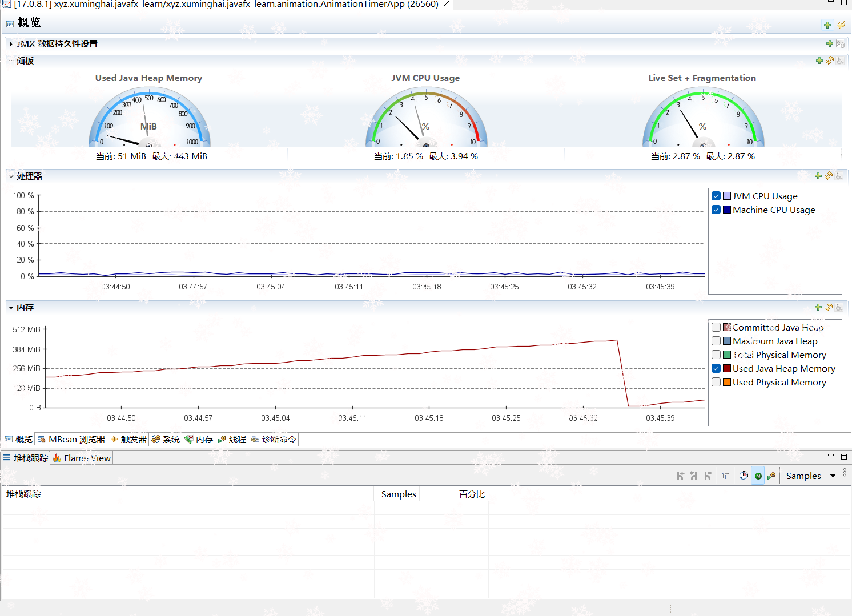Click the green plus icon in 处理器 section
This screenshot has height=616, width=852.
(x=818, y=176)
